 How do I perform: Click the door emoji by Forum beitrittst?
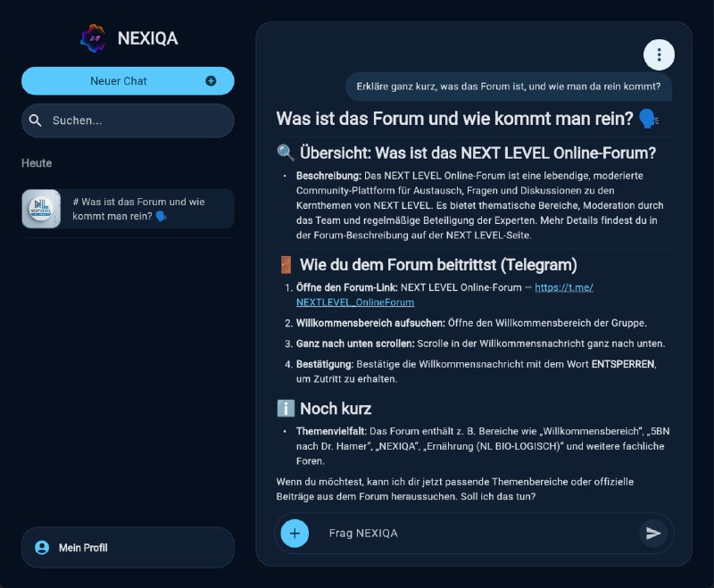(x=286, y=265)
